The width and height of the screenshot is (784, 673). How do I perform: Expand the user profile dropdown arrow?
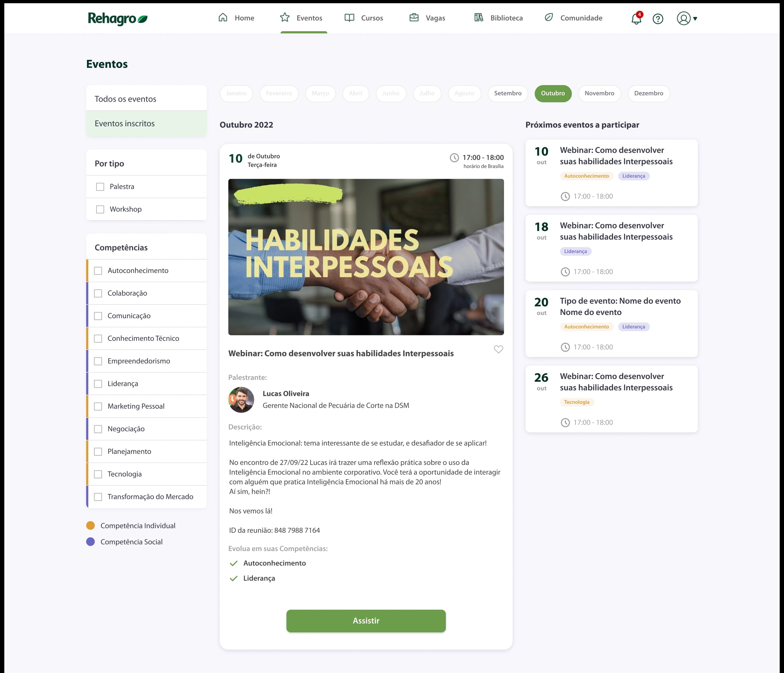pos(695,19)
